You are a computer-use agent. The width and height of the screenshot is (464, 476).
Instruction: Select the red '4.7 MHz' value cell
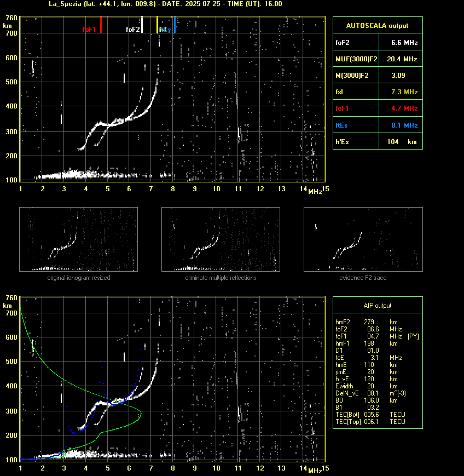click(401, 108)
